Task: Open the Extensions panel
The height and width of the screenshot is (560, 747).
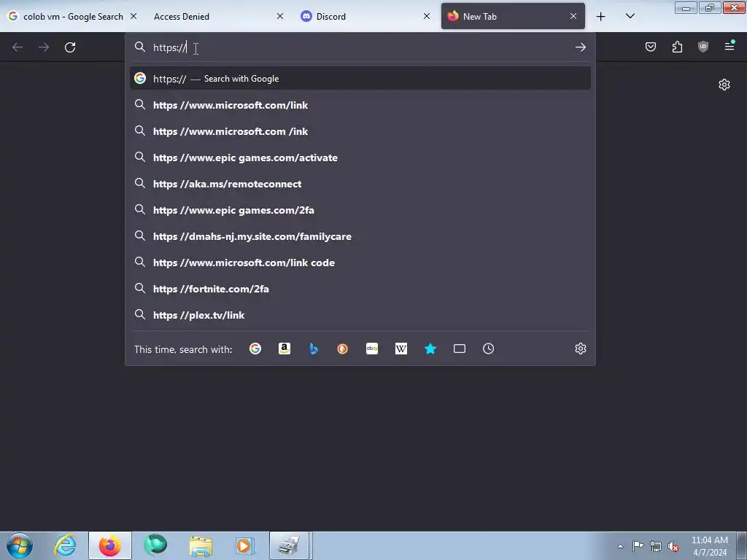Action: [x=677, y=47]
